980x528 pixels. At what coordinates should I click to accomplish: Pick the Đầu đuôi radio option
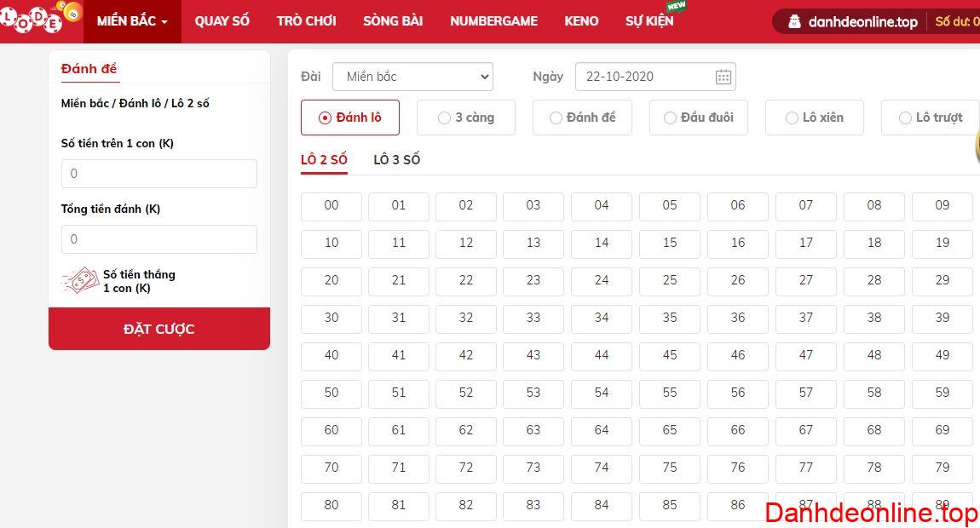coord(698,118)
